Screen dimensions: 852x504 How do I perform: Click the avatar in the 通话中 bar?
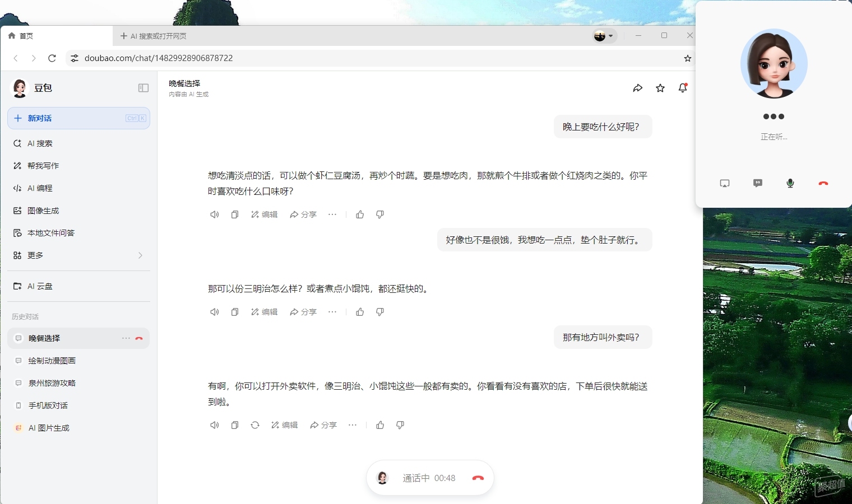tap(382, 478)
